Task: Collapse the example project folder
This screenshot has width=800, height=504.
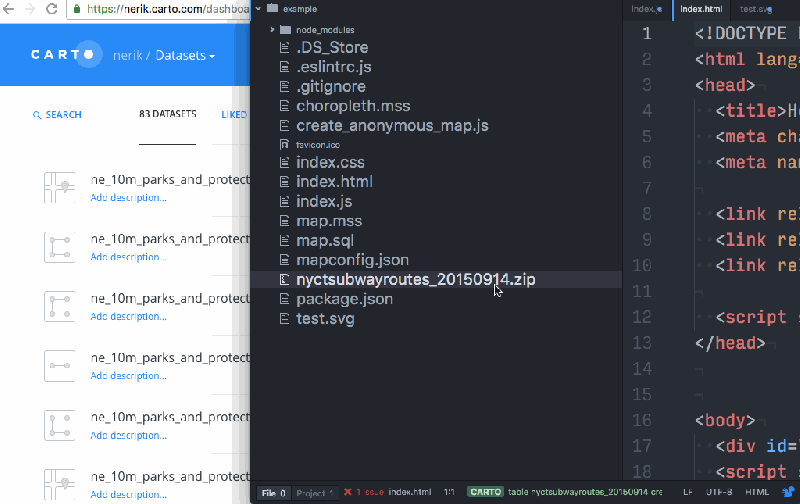Action: [x=258, y=9]
